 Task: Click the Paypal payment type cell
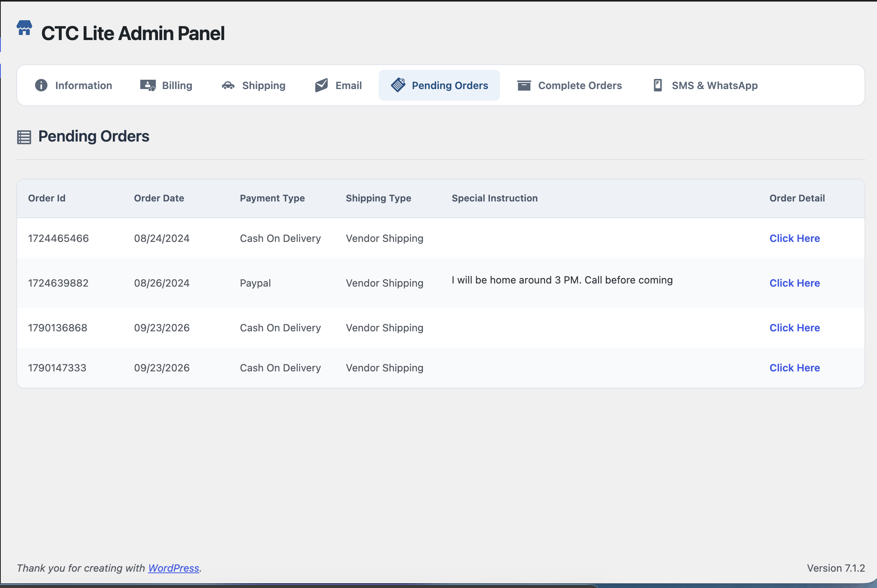[x=255, y=283]
